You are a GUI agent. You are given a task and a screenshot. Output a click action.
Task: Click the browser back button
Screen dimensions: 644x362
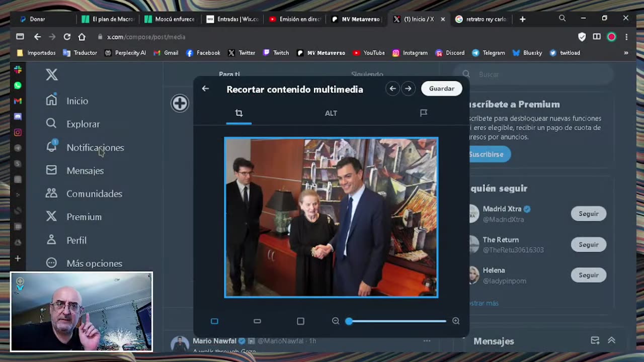click(37, 37)
